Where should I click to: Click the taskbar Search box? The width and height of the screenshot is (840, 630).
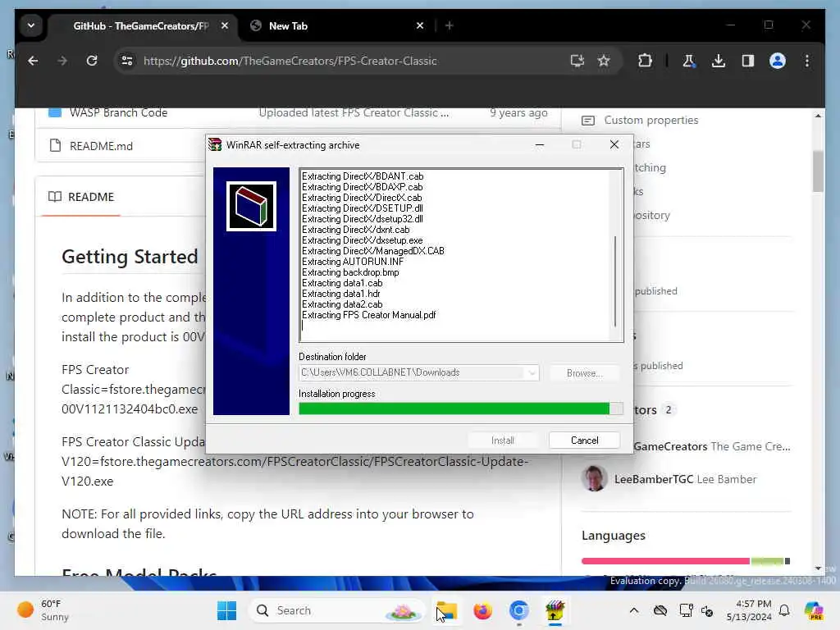(337, 610)
